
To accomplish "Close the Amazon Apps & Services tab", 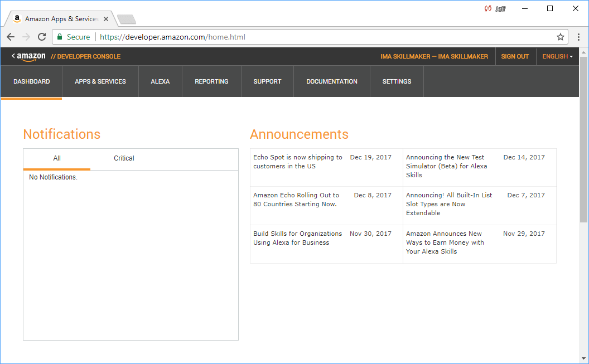I will [106, 19].
